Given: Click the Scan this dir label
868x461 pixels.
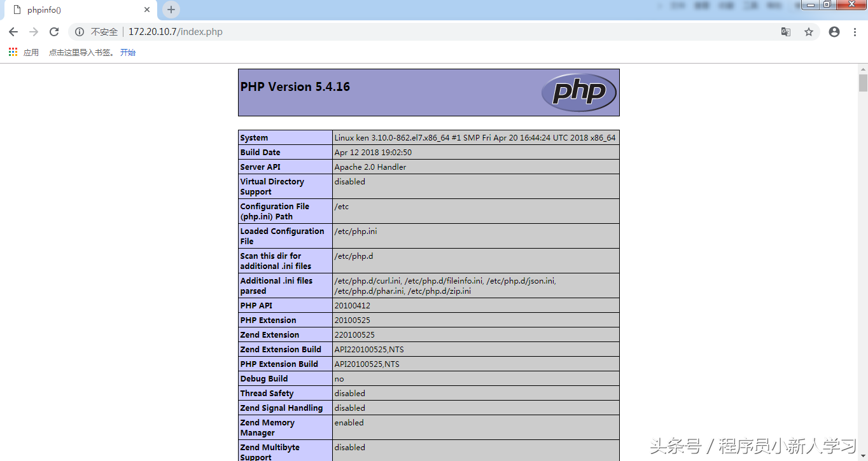Looking at the screenshot, I should 276,261.
